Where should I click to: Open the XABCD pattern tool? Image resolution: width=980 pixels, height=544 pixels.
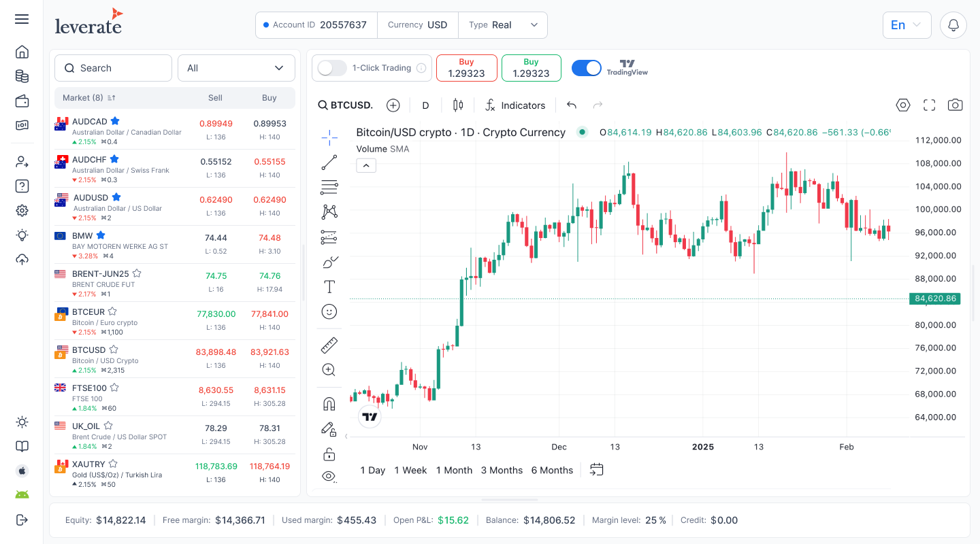[329, 211]
